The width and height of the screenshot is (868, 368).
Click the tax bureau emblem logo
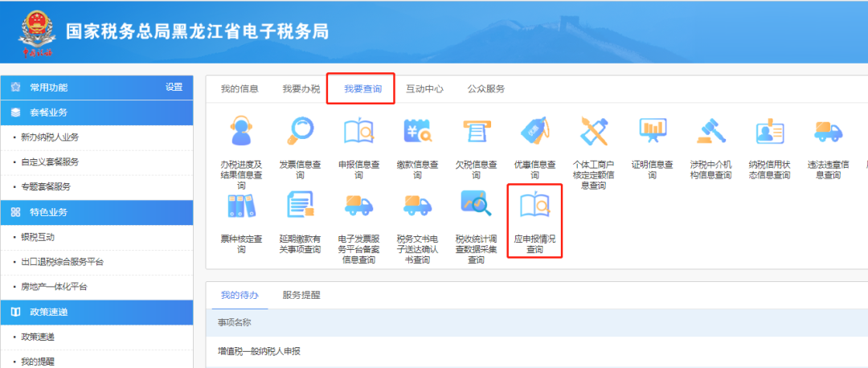point(37,32)
